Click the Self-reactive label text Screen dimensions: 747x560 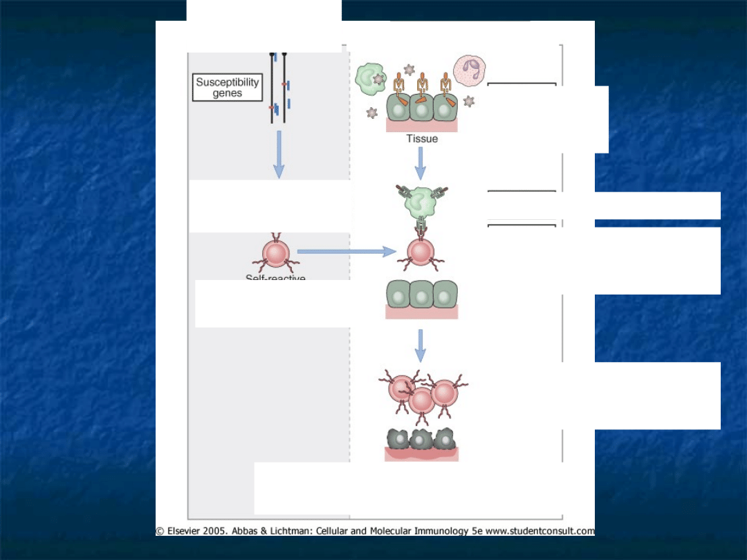point(275,279)
